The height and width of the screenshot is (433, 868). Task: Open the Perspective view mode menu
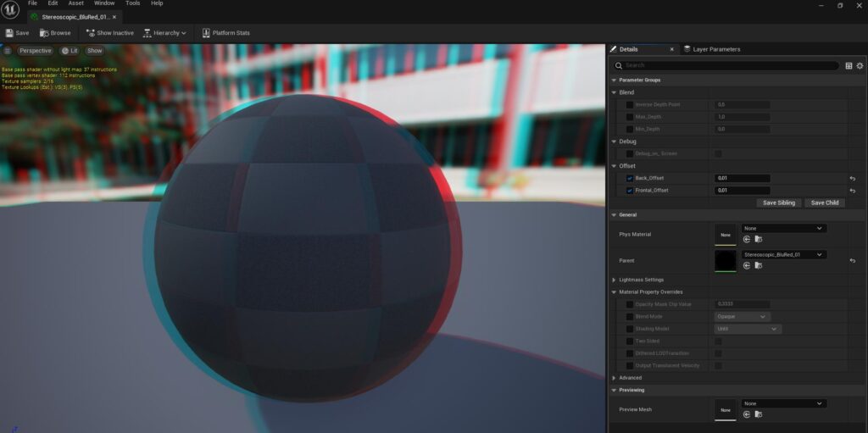pyautogui.click(x=35, y=50)
